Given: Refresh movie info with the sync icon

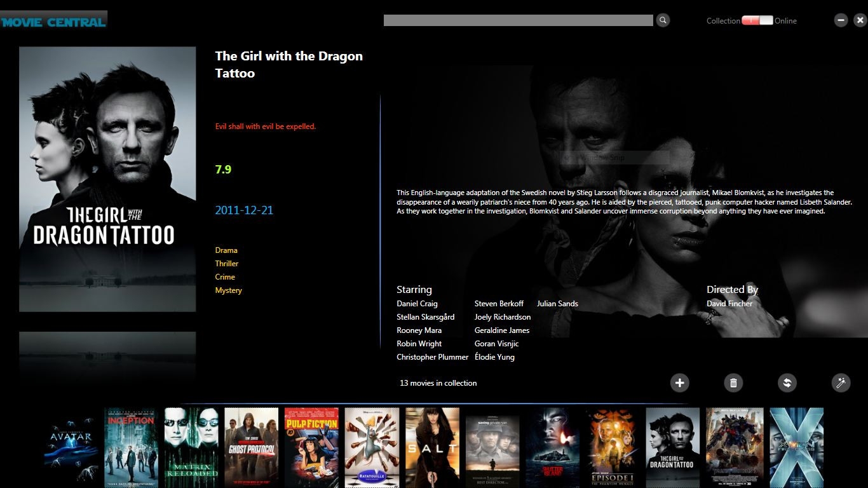Looking at the screenshot, I should 787,383.
